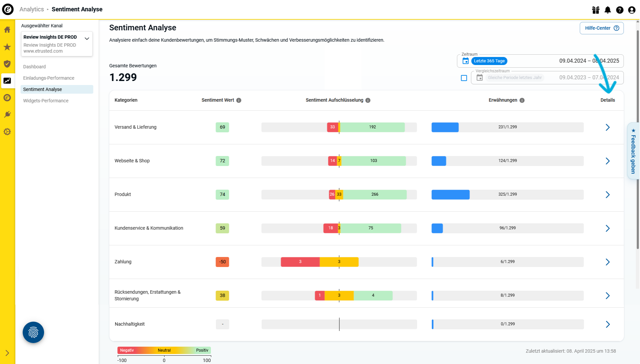Viewport: 640px width, 364px height.
Task: Select the Analytics chart sidebar icon
Action: pos(7,81)
